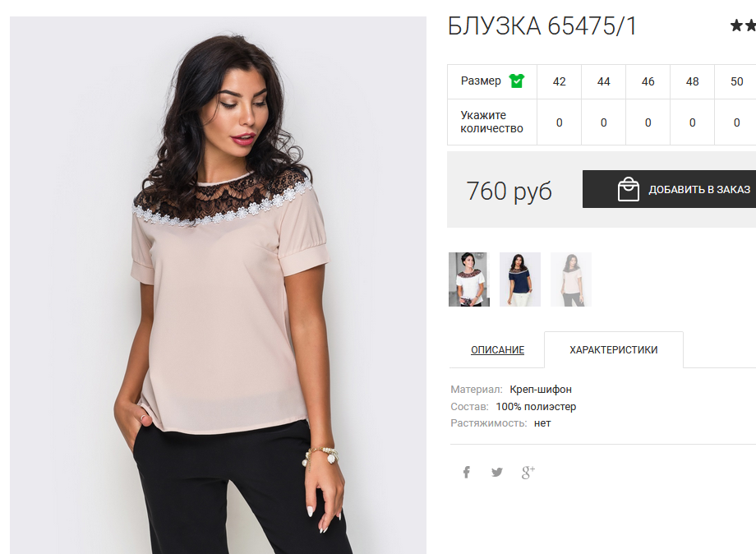Screen dimensions: 756x554
Task: Share product on Facebook
Action: click(466, 472)
